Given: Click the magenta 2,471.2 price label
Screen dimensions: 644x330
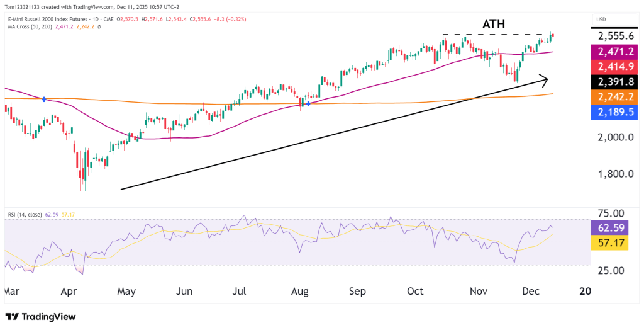Looking at the screenshot, I should [616, 53].
